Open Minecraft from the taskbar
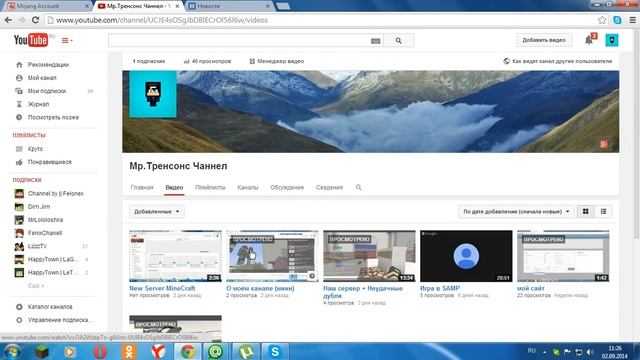This screenshot has width=640, height=360. [41, 351]
